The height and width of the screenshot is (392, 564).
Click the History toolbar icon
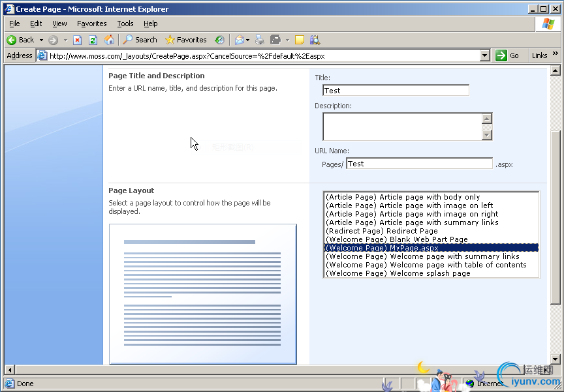click(x=219, y=40)
